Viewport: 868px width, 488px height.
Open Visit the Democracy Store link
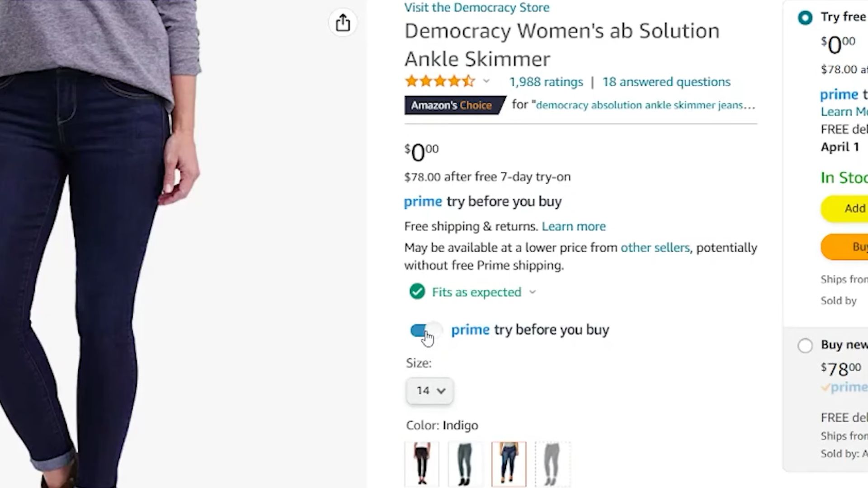pos(476,8)
